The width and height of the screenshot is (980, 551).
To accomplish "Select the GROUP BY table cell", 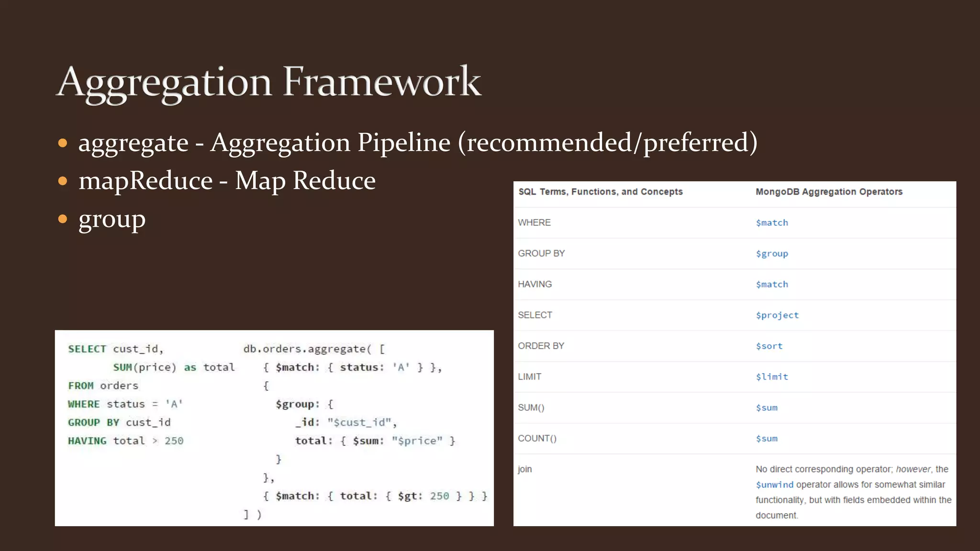I will coord(541,253).
